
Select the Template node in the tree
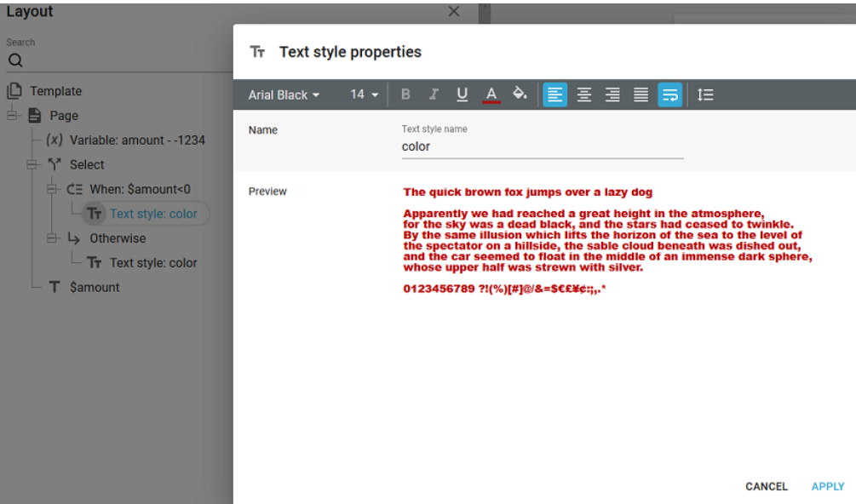[55, 91]
